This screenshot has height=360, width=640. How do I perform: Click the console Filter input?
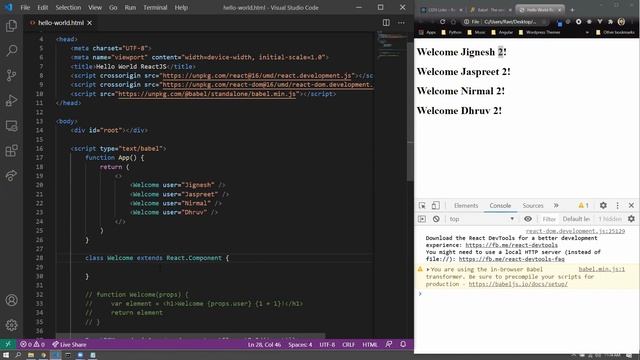(x=549, y=219)
